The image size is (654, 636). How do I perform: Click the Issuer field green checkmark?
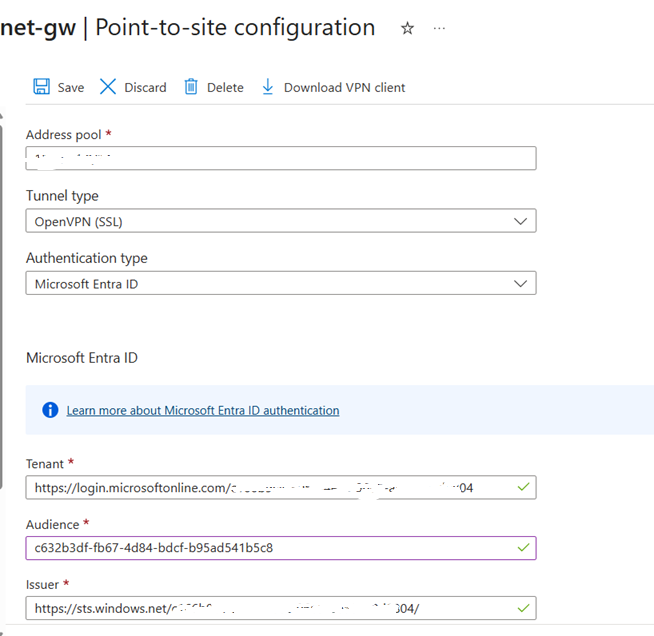click(x=523, y=608)
